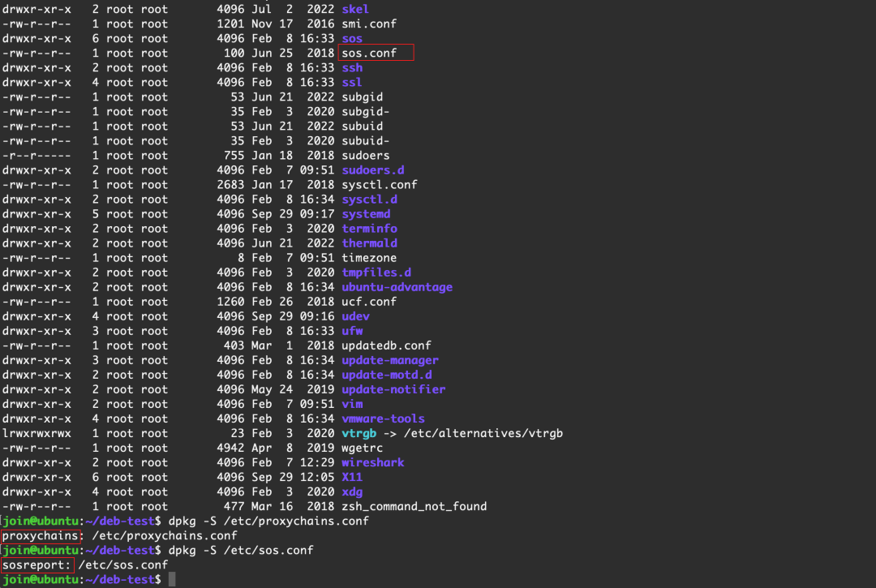Click the smi.conf file entry

coord(369,24)
